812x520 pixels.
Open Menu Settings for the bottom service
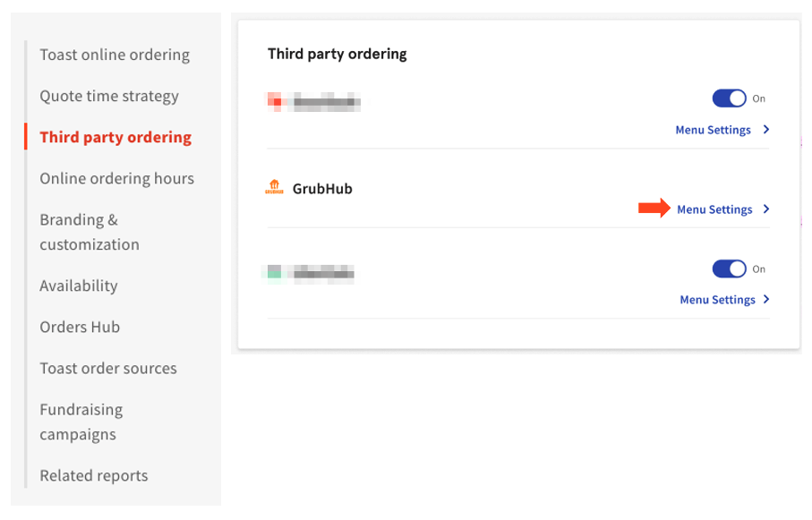(718, 299)
